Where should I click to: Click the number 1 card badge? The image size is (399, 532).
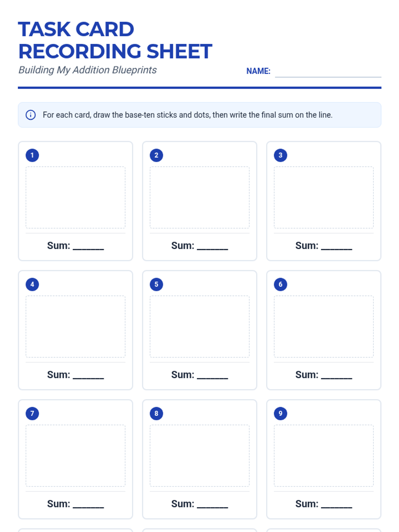pyautogui.click(x=32, y=155)
